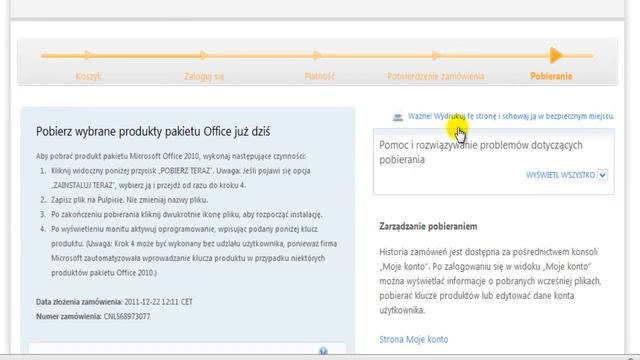
Task: Select the Płatność step
Action: pyautogui.click(x=320, y=76)
